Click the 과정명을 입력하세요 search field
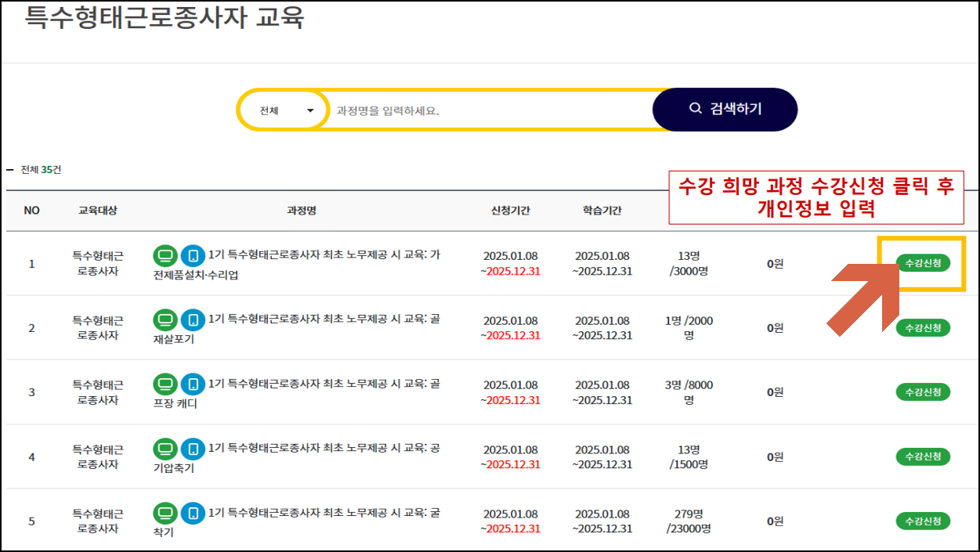Viewport: 980px width, 552px height. [x=490, y=110]
